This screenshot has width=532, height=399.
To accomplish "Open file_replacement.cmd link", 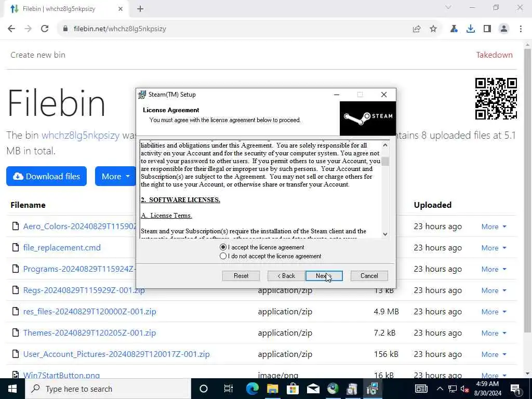I will click(x=62, y=248).
